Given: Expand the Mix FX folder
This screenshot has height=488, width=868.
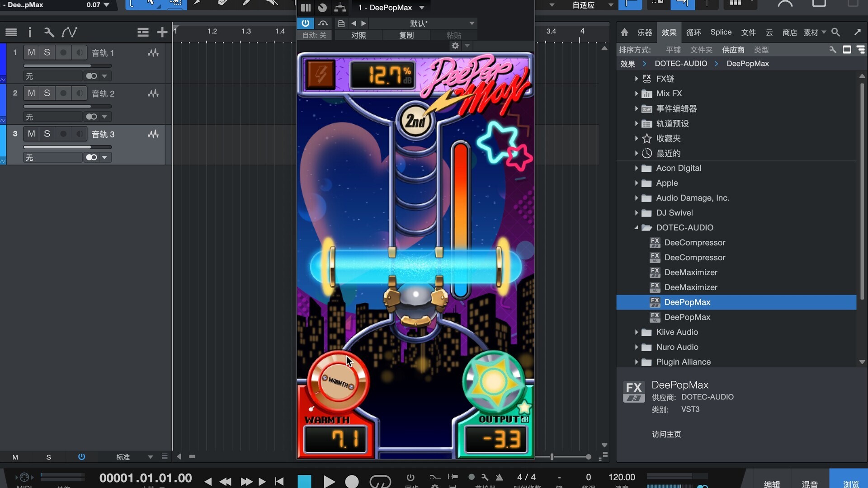Looking at the screenshot, I should point(636,94).
